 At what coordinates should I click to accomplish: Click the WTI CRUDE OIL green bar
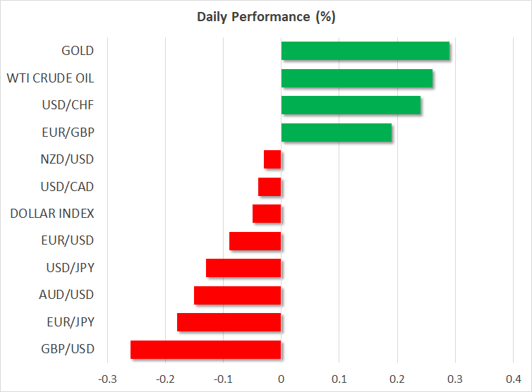coord(356,78)
